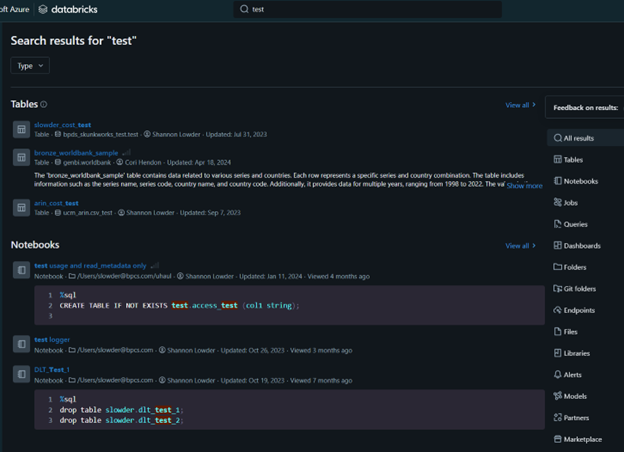Click popularity bars icon next to test usage notebook
The height and width of the screenshot is (452, 624).
point(155,265)
